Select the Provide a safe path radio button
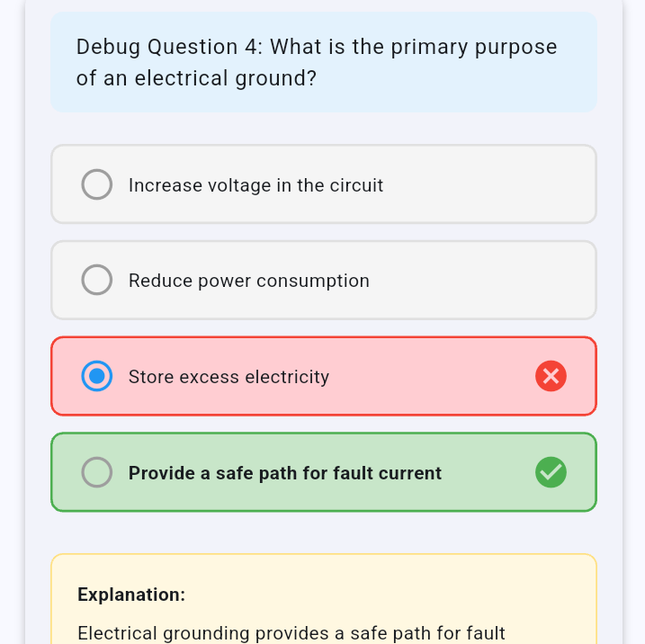 click(x=97, y=471)
